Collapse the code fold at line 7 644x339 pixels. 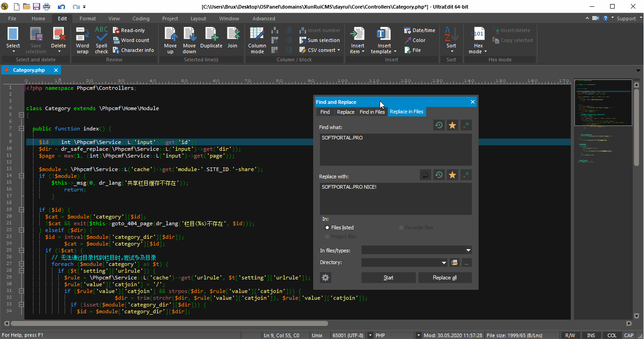(x=21, y=129)
